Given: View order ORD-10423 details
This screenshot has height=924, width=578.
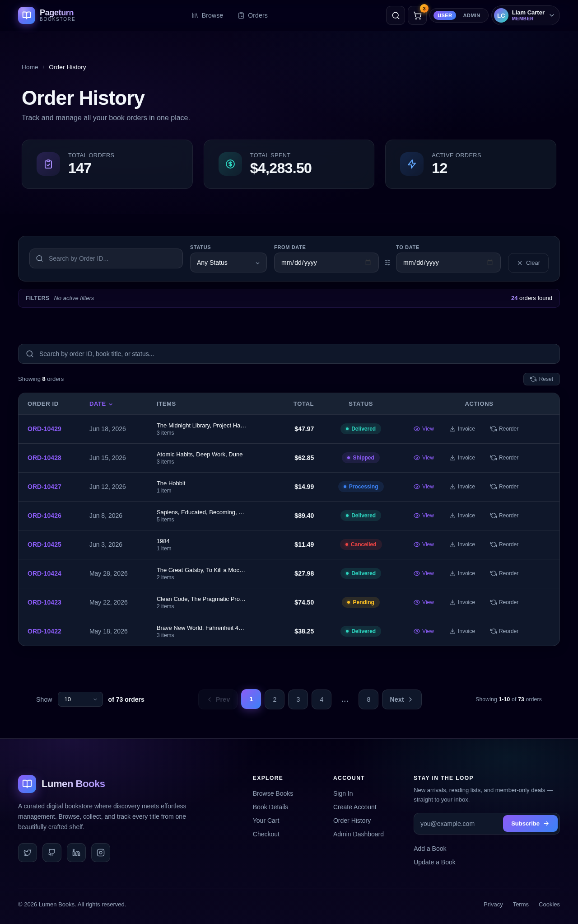Looking at the screenshot, I should (424, 602).
